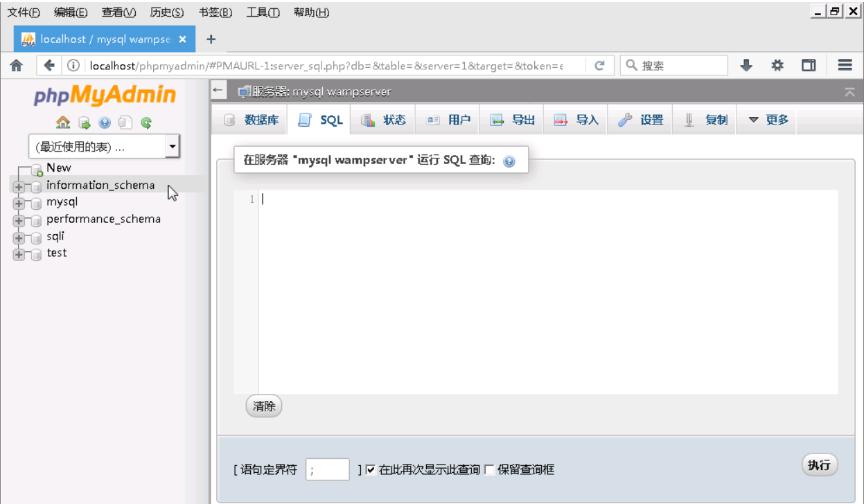Open the 复制 tab
This screenshot has width=864, height=504.
click(705, 120)
